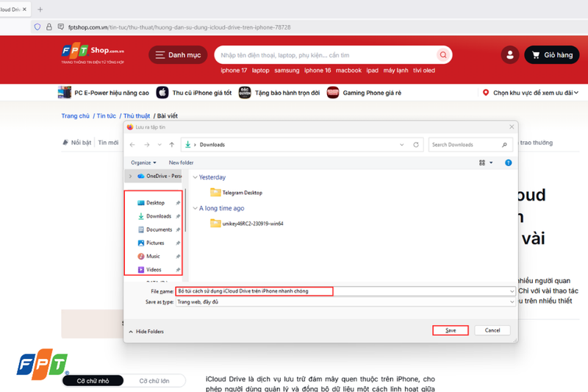588x392 pixels.
Task: Switch to the Tin mới news tab
Action: 108,143
